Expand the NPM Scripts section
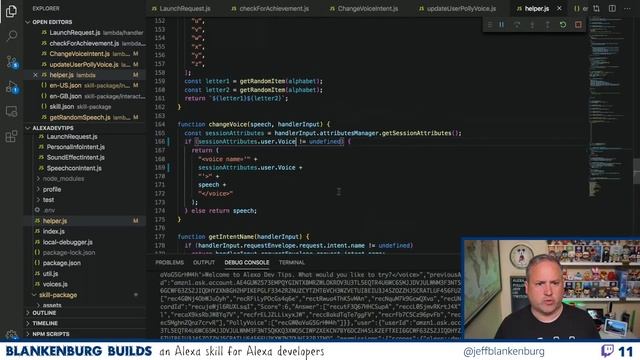Image resolution: width=640 pixels, height=360 pixels. click(51, 334)
